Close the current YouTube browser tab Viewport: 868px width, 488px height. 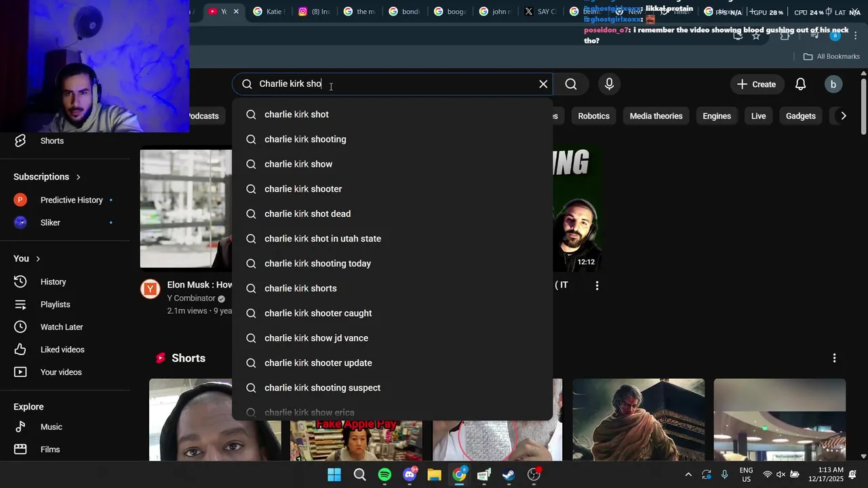[x=236, y=12]
